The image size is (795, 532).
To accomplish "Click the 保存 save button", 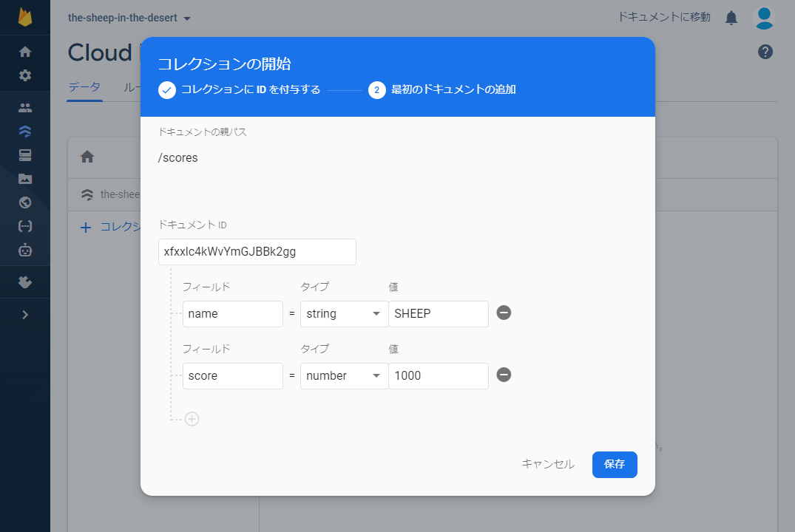I will pos(615,465).
